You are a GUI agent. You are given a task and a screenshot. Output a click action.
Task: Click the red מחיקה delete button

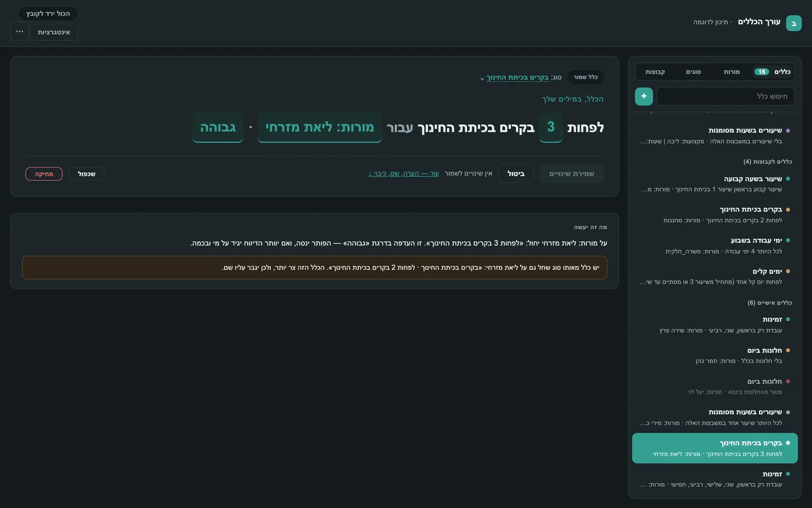44,174
